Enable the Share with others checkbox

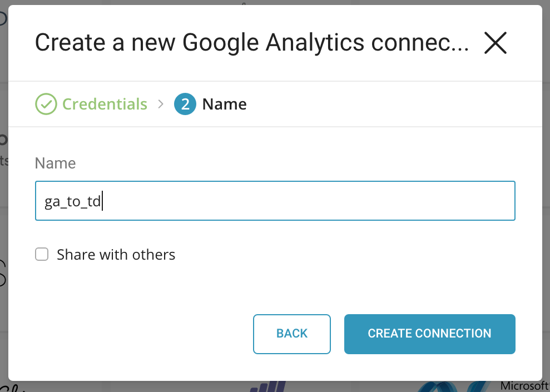coord(42,255)
